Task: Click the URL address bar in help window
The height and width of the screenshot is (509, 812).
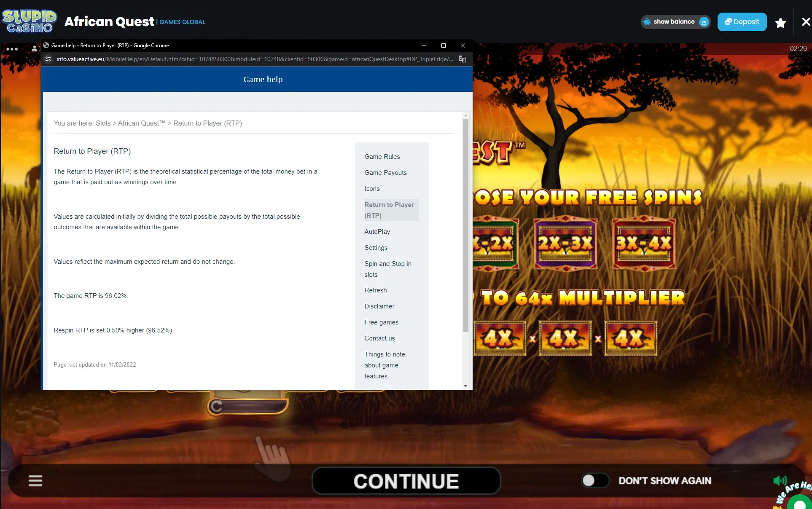Action: [255, 59]
